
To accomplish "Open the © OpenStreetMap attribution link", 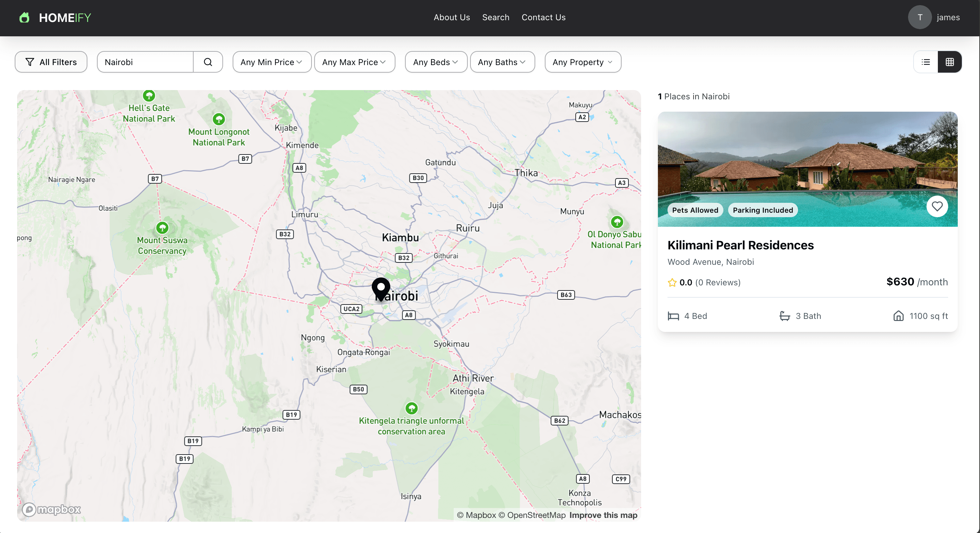I will [532, 515].
